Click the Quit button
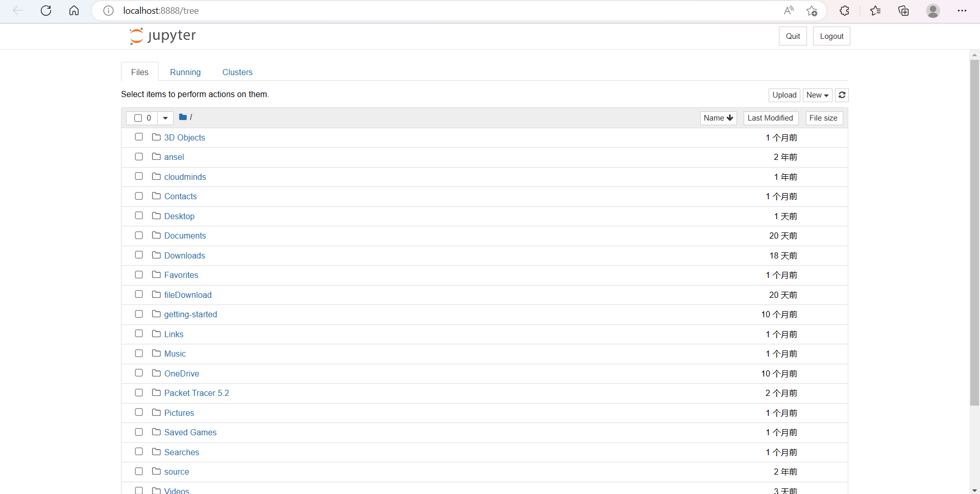 (793, 36)
